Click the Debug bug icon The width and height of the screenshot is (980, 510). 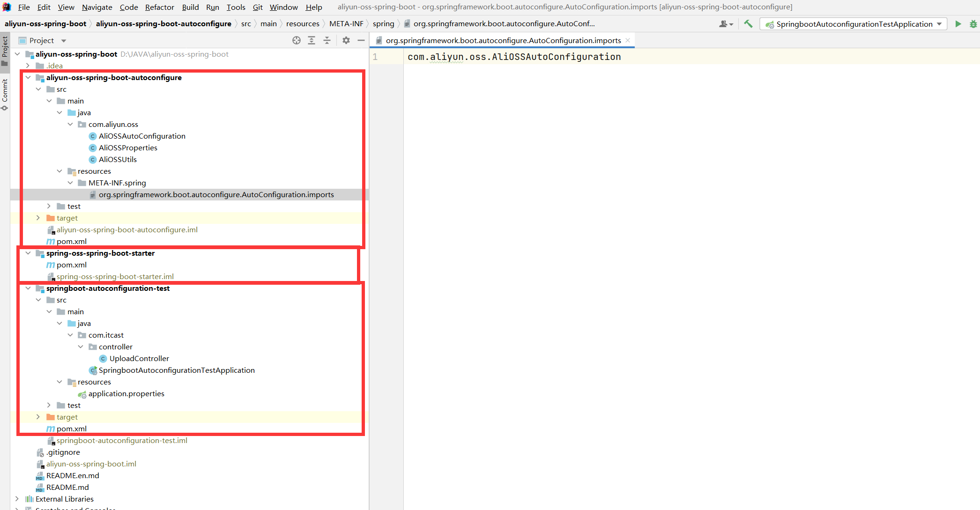pyautogui.click(x=973, y=24)
